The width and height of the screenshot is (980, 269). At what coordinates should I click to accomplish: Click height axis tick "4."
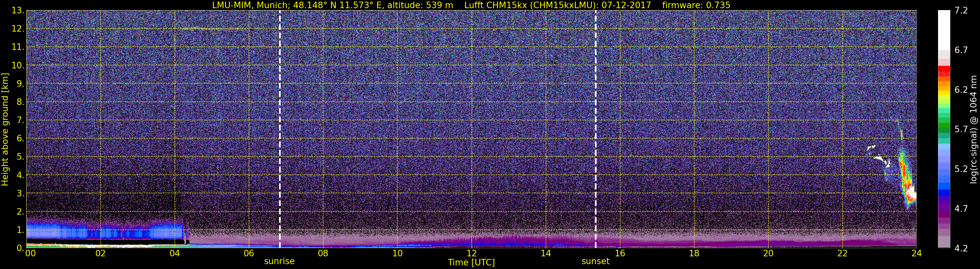[x=20, y=175]
